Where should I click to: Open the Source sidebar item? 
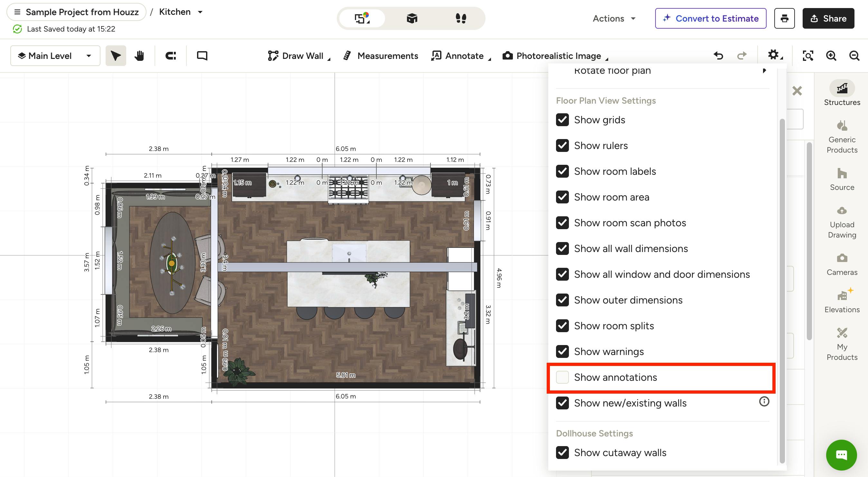click(842, 179)
